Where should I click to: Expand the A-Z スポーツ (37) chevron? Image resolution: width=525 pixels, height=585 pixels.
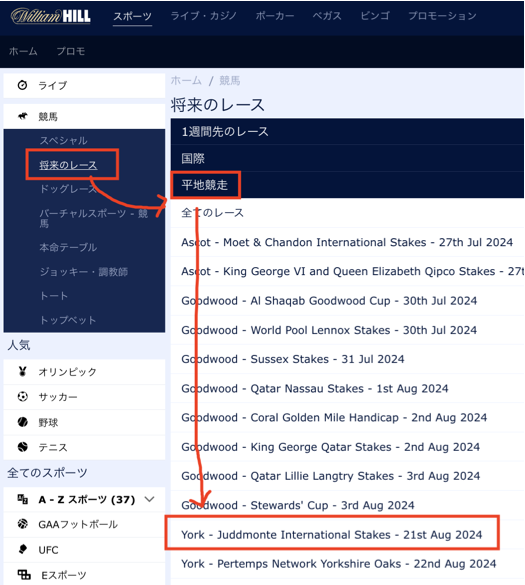pos(149,499)
